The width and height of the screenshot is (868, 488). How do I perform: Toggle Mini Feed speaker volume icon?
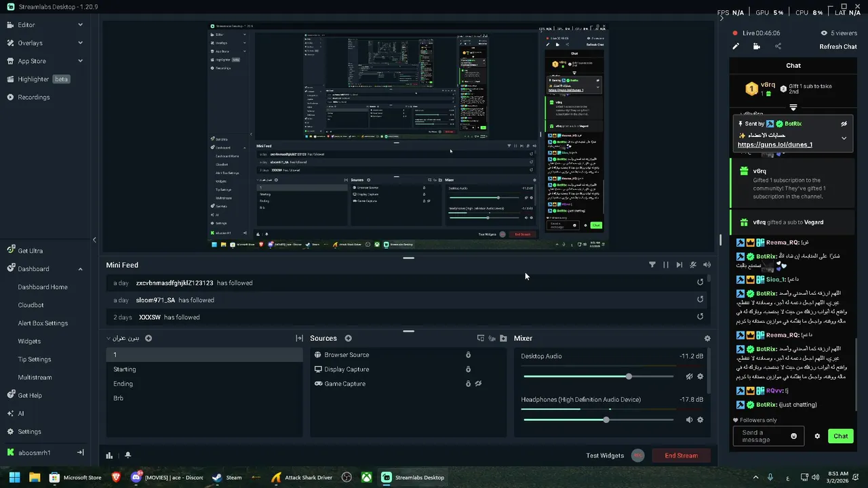tap(707, 265)
